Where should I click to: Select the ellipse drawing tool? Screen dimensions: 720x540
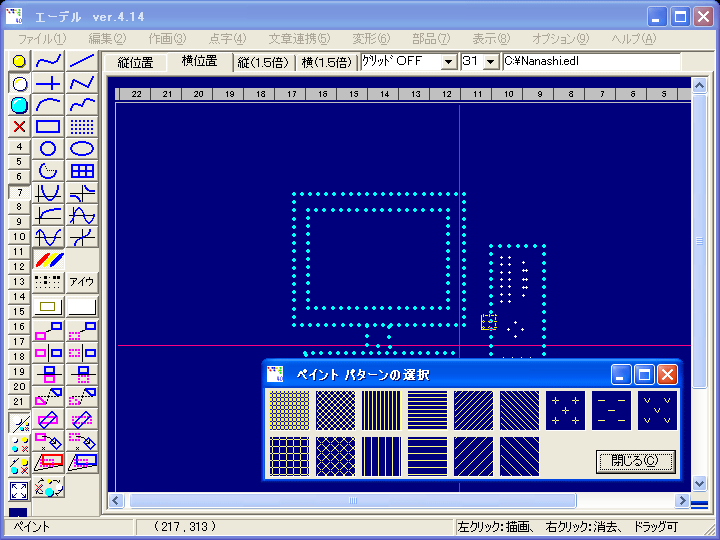82,149
